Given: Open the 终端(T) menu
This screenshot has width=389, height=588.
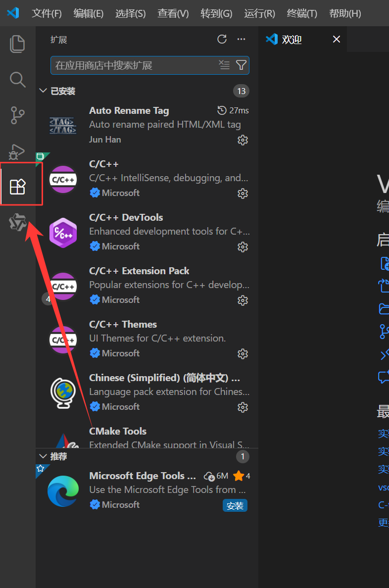Looking at the screenshot, I should [x=302, y=13].
